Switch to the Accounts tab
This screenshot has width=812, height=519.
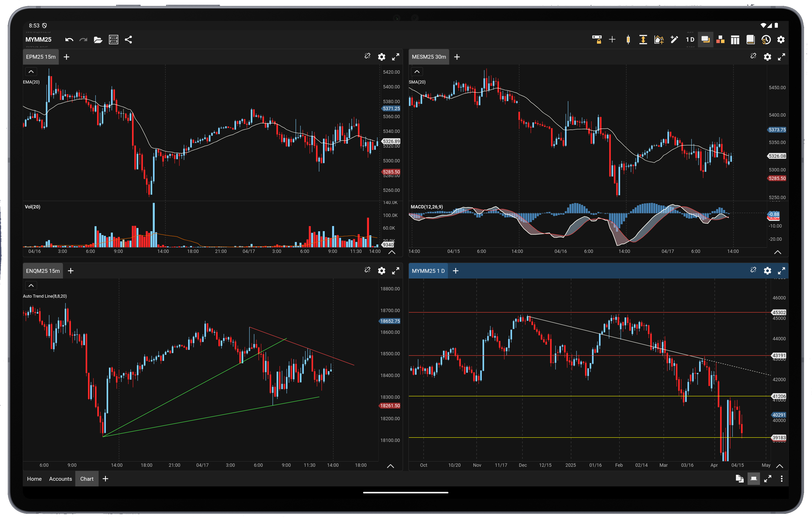pyautogui.click(x=60, y=479)
